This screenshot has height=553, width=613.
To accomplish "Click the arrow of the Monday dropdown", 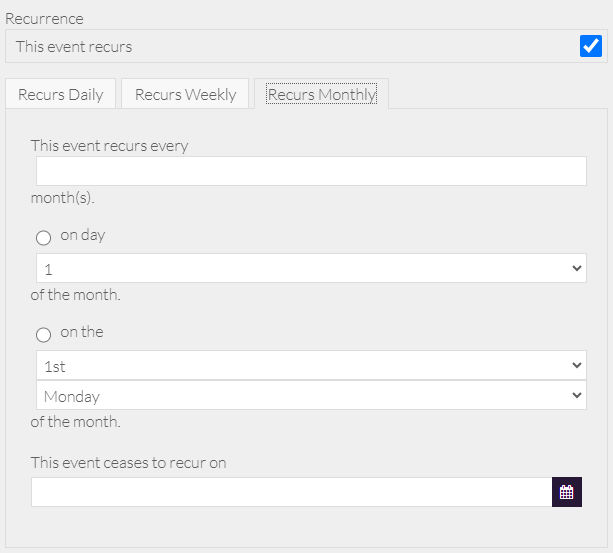I will [x=576, y=395].
